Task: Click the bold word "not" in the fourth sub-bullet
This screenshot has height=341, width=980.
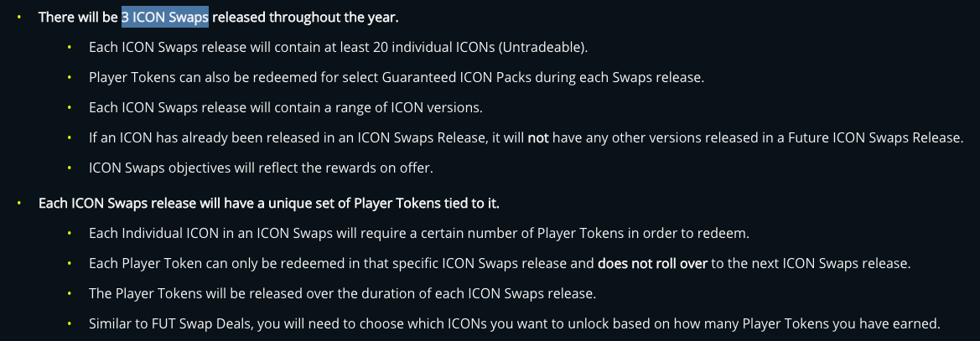Action: pyautogui.click(x=538, y=138)
